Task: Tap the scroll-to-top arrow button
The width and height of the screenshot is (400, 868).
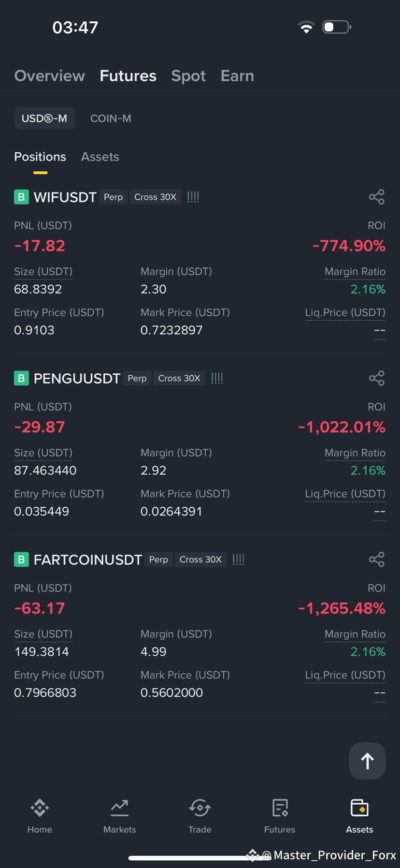Action: click(x=367, y=761)
